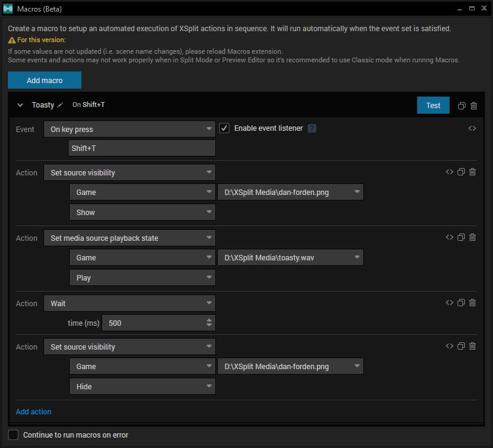
Task: Click the "On Shift+T" trigger label
Action: coord(89,105)
